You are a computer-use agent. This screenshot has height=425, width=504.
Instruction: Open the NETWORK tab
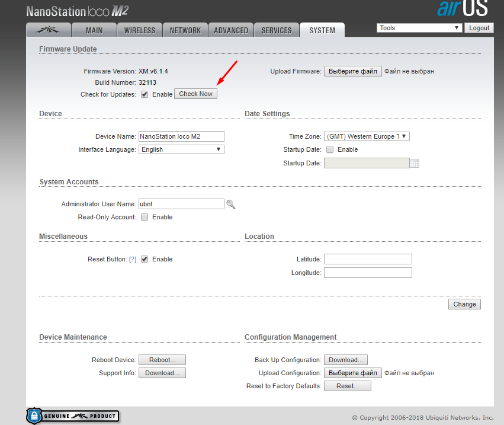tap(185, 30)
